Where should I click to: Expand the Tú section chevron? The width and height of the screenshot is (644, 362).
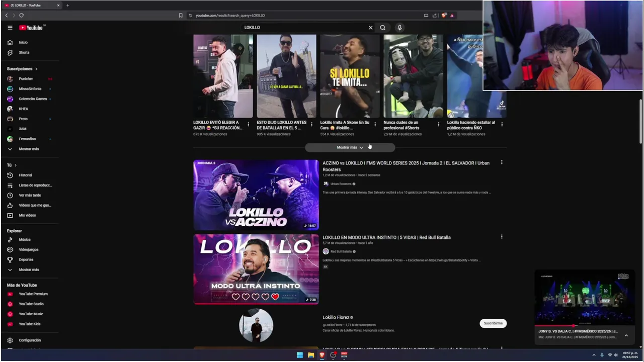pyautogui.click(x=16, y=165)
